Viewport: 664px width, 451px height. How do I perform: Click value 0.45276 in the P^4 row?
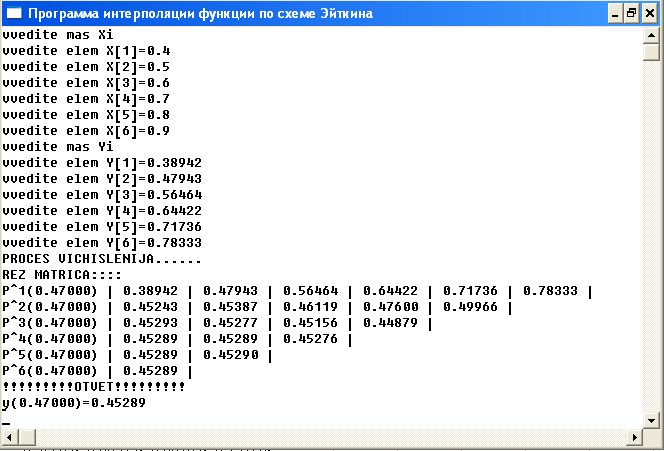[310, 339]
